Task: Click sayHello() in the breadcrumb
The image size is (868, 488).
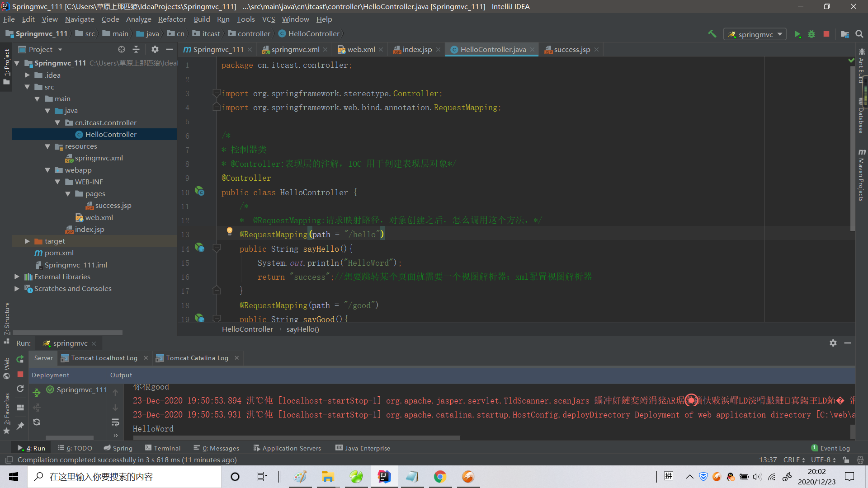Action: tap(302, 329)
